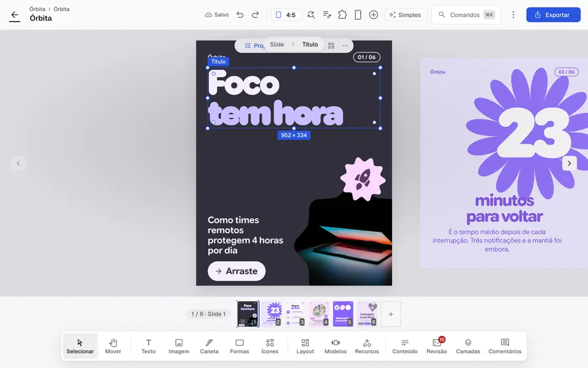The width and height of the screenshot is (588, 368).
Task: Click the rocket badge on slide
Action: (363, 180)
